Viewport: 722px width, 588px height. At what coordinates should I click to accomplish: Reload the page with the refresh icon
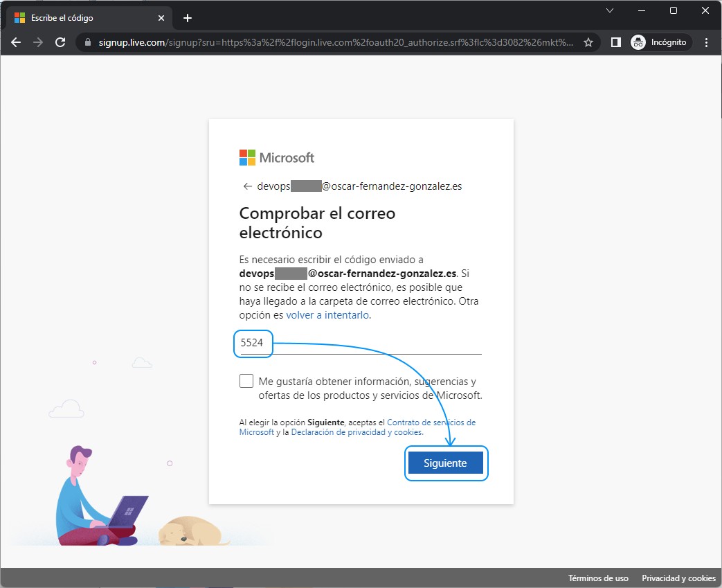click(x=60, y=42)
